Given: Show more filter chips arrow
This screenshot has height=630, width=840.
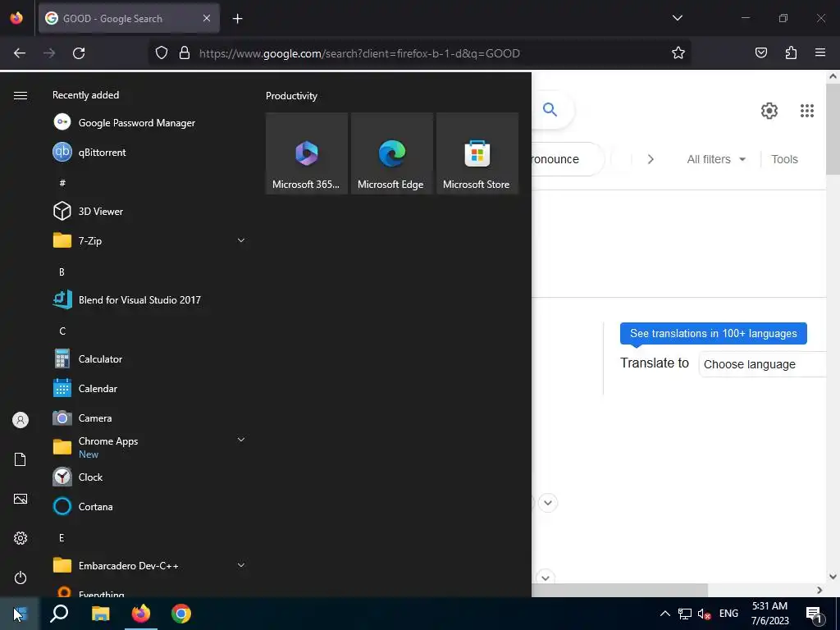Looking at the screenshot, I should coord(651,159).
